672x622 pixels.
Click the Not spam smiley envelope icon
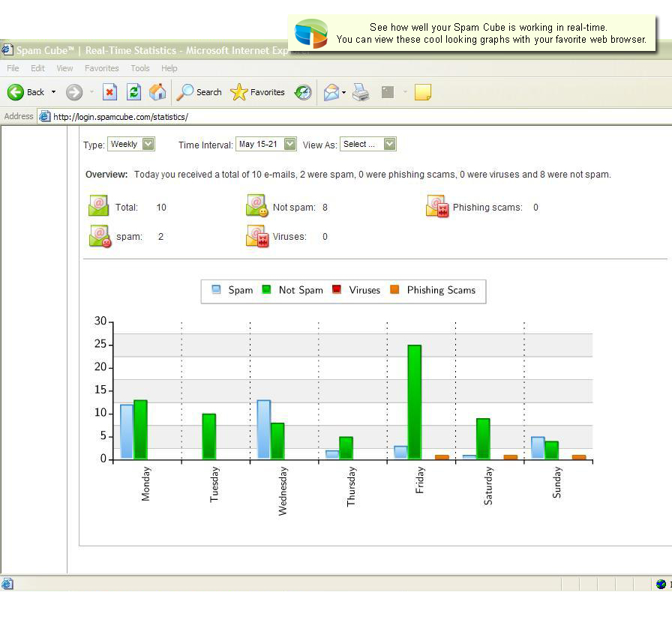[256, 205]
